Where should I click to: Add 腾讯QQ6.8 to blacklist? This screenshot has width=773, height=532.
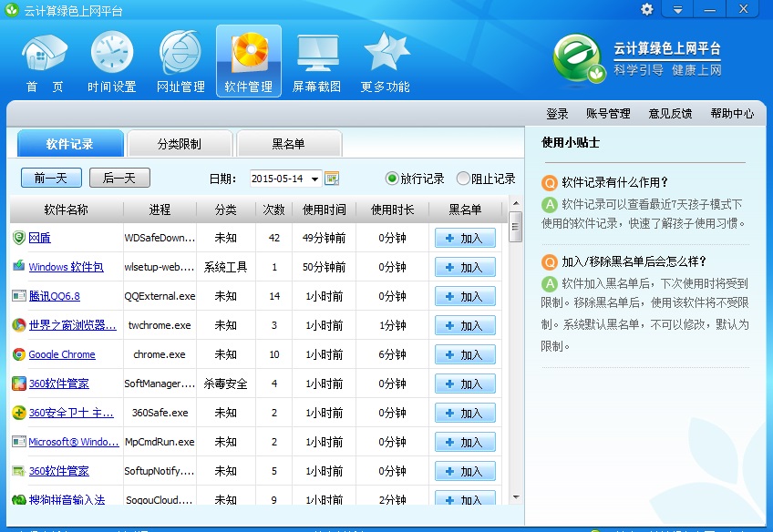(x=465, y=297)
